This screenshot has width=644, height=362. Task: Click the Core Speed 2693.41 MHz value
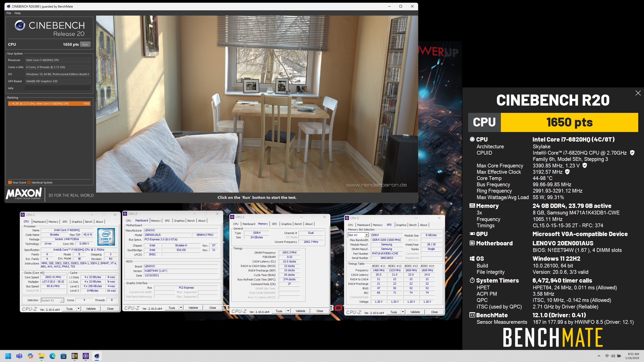click(53, 277)
